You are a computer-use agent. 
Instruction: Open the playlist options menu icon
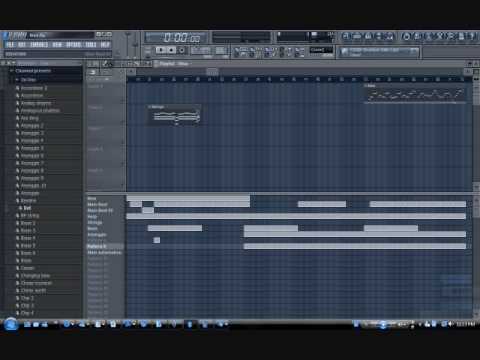(x=93, y=72)
